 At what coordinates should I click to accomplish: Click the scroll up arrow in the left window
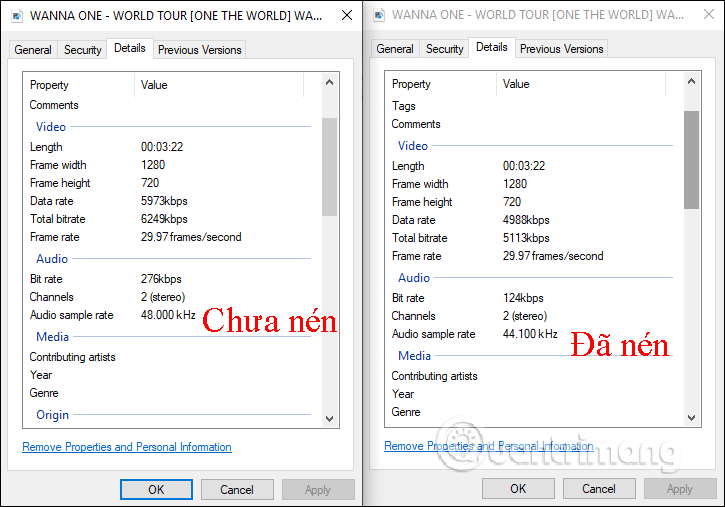tap(330, 83)
